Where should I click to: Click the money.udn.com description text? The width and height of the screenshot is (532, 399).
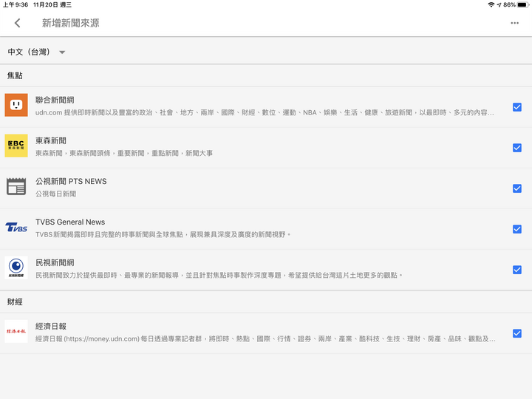pyautogui.click(x=265, y=339)
